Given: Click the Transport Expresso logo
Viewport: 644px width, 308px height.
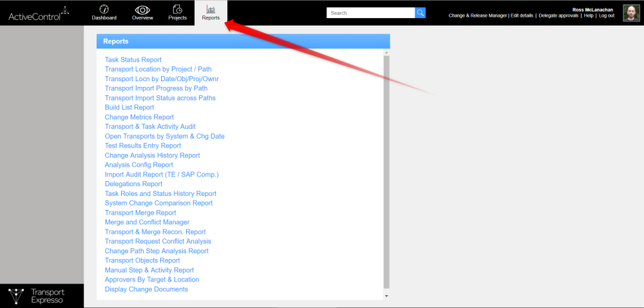Looking at the screenshot, I should click(x=37, y=296).
